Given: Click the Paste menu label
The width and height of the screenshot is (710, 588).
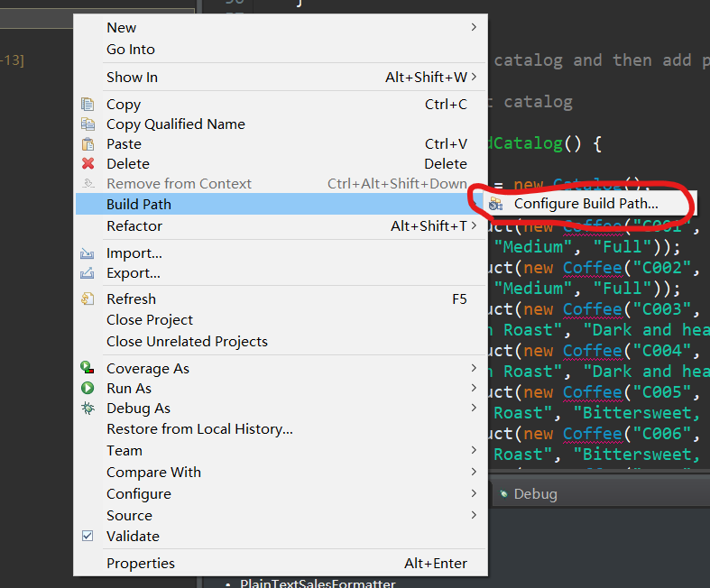Looking at the screenshot, I should coord(124,144).
